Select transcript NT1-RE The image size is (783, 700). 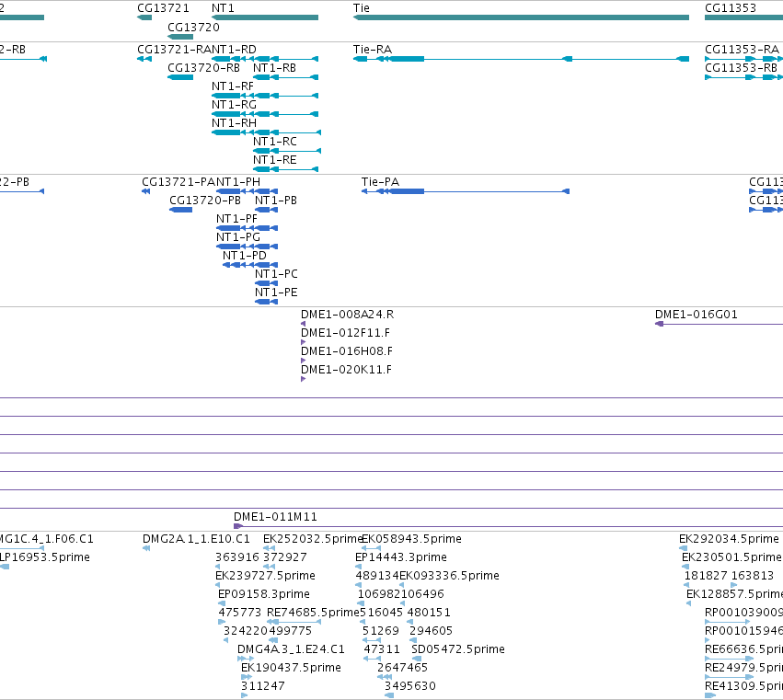[285, 169]
